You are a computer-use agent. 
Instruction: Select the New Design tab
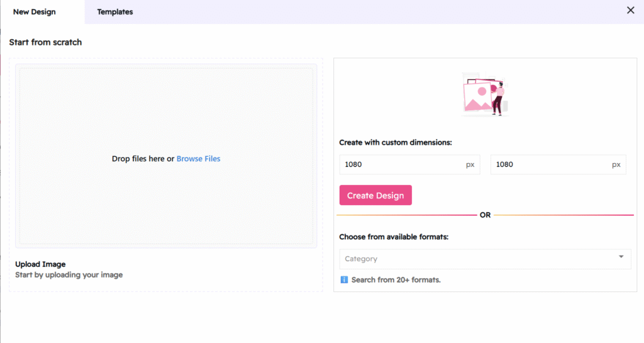pos(34,12)
